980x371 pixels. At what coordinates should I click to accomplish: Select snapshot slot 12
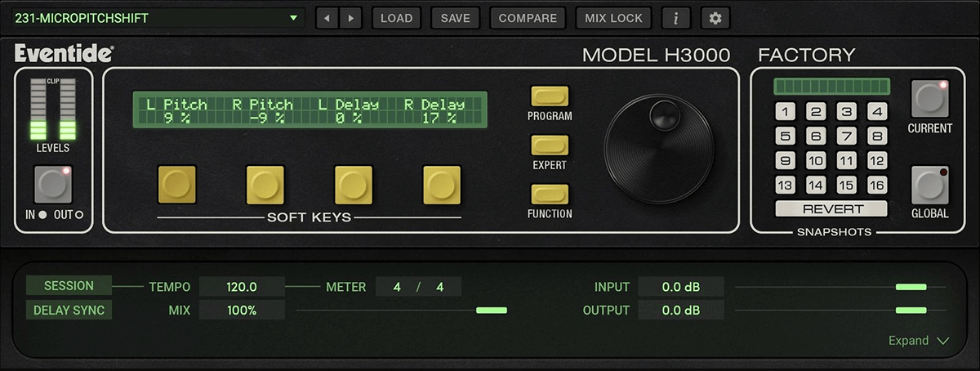coord(877,161)
